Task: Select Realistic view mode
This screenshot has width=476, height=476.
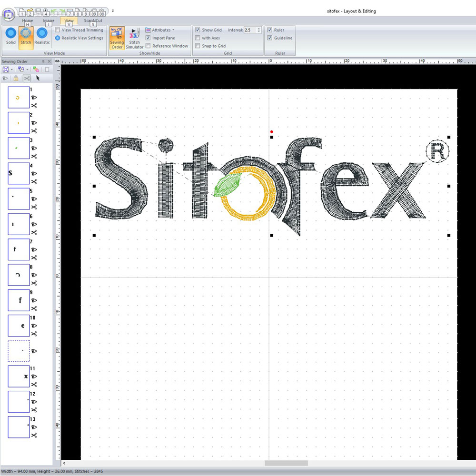Action: pyautogui.click(x=42, y=36)
